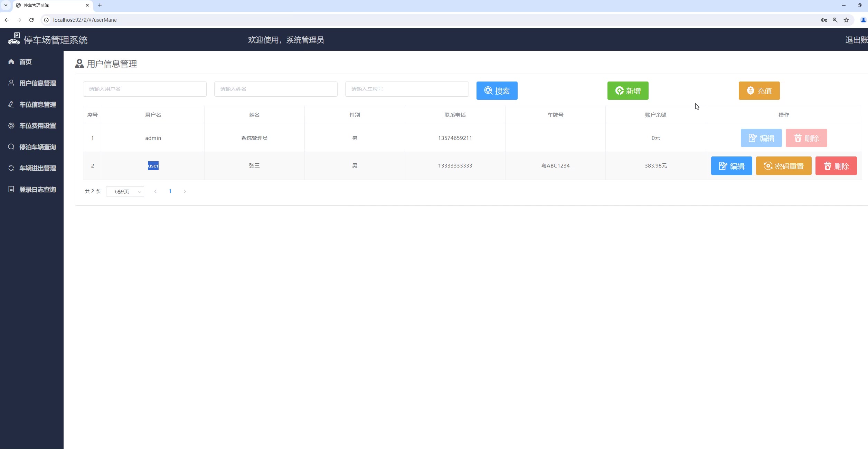Screen dimensions: 868x449
Task: Open the 首页 menu item
Action: coord(32,62)
